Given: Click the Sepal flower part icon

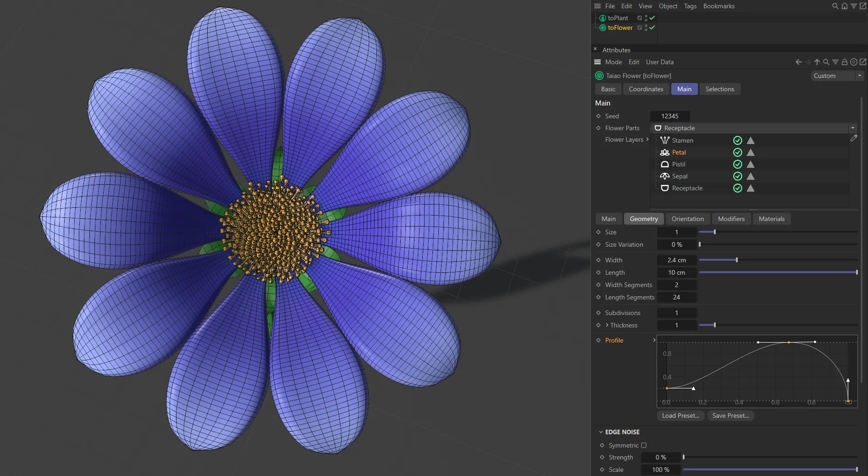Looking at the screenshot, I should (x=665, y=176).
